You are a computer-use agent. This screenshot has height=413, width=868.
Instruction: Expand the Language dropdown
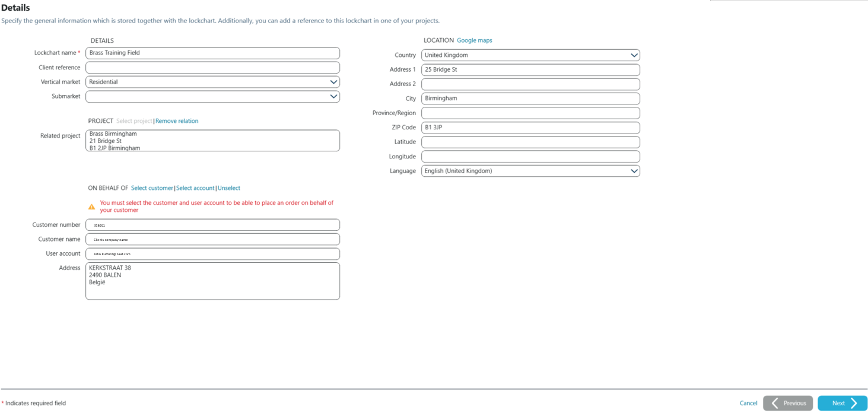(530, 171)
